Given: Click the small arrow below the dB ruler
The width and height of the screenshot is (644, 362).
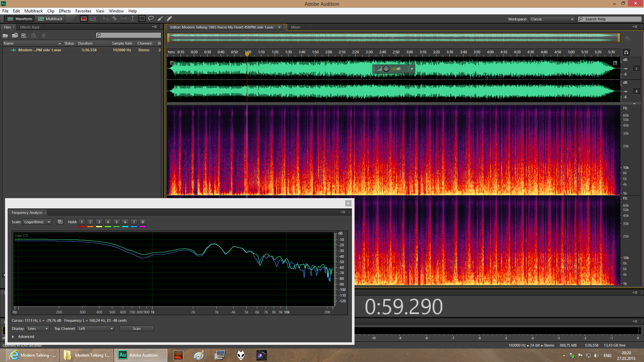Looking at the screenshot, I should point(634,104).
